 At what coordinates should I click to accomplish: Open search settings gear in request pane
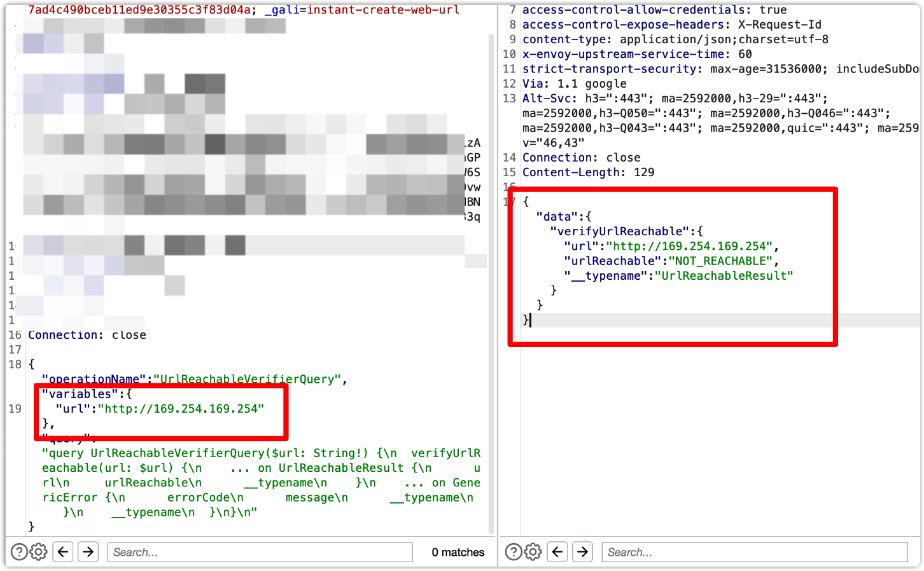[x=39, y=552]
